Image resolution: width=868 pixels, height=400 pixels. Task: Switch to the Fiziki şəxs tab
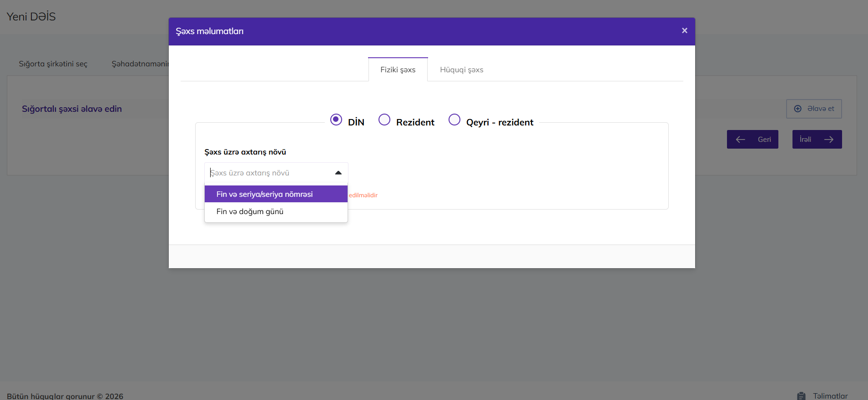point(398,70)
